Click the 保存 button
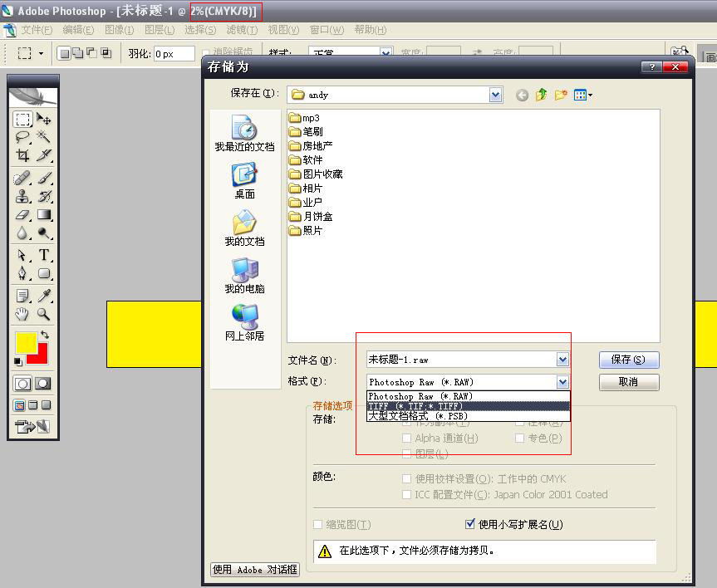Image resolution: width=717 pixels, height=588 pixels. coord(629,360)
